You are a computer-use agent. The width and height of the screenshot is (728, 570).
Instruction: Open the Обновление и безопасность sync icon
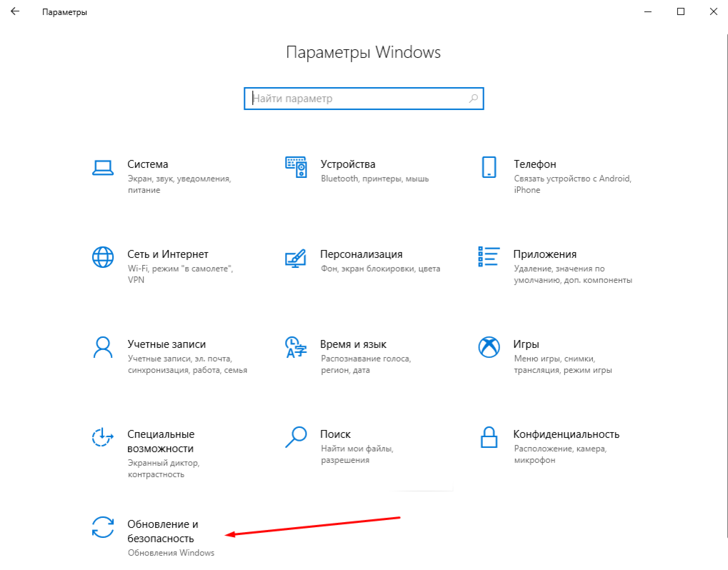point(103,527)
